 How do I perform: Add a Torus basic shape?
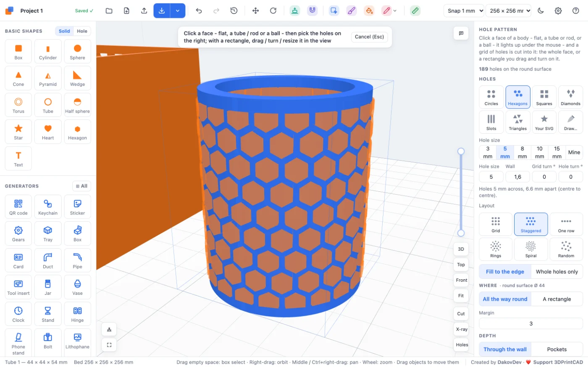pyautogui.click(x=18, y=105)
